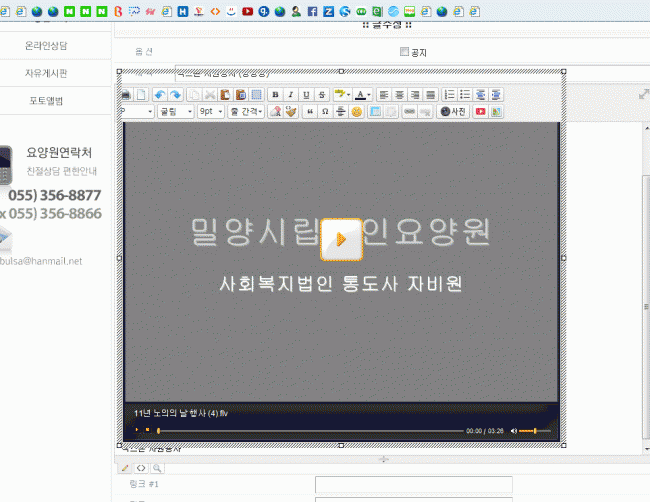This screenshot has height=502, width=650.
Task: Toggle strikethrough formatting
Action: 322,95
